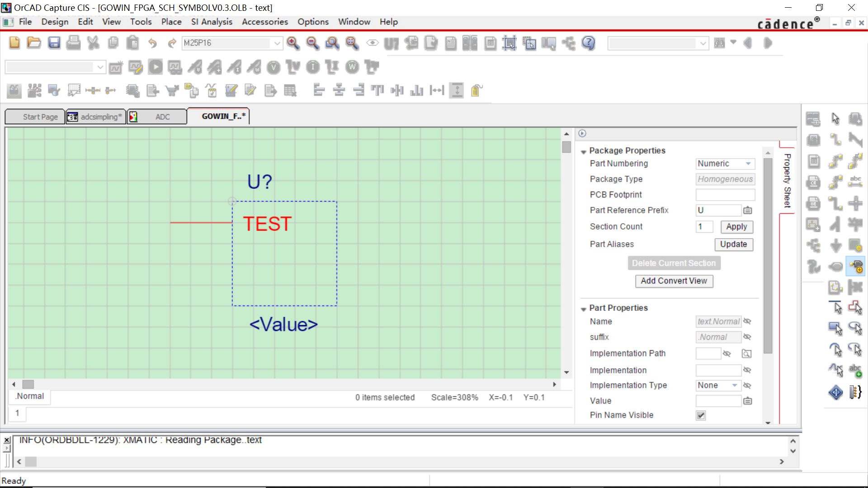Click the Apply button for Section Count

tap(736, 227)
